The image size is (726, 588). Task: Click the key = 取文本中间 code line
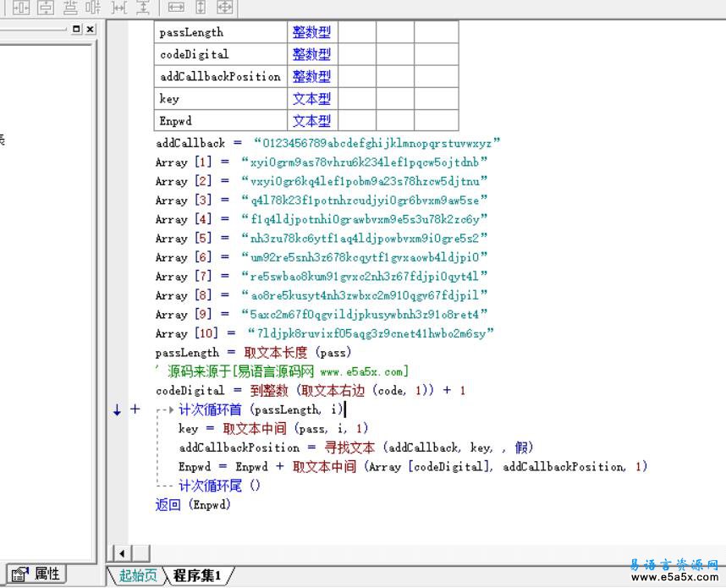[x=273, y=428]
